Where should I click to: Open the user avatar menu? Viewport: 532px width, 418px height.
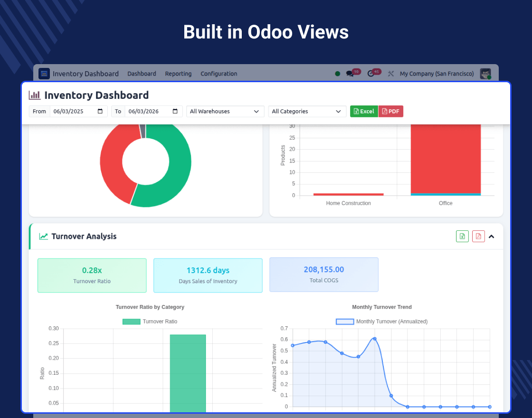coord(485,74)
